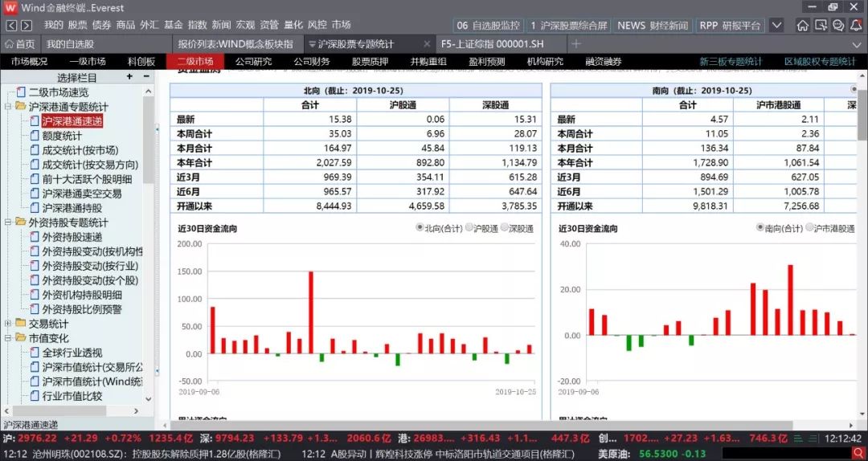Switch to the 融资融券 tab
The image size is (868, 461).
(x=604, y=61)
